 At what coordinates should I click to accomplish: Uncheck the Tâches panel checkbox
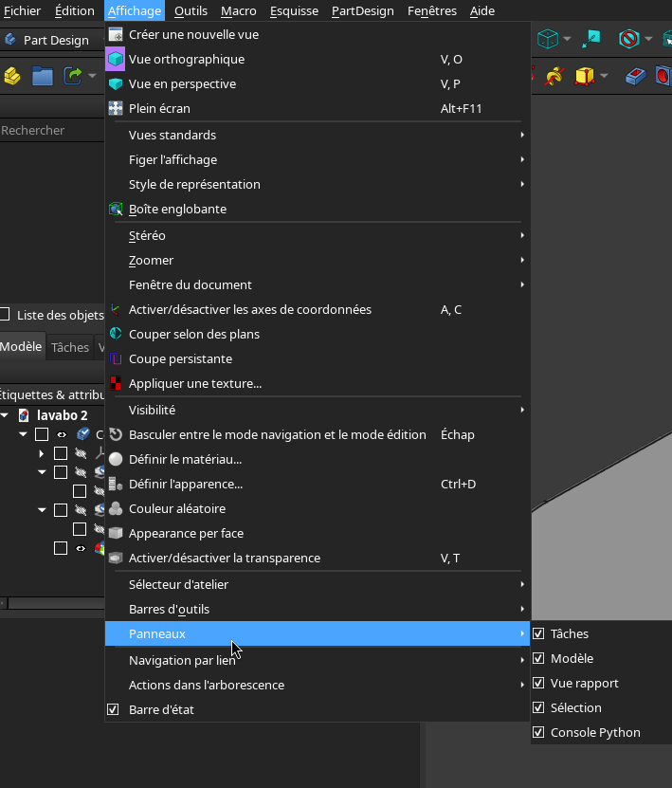(x=538, y=633)
